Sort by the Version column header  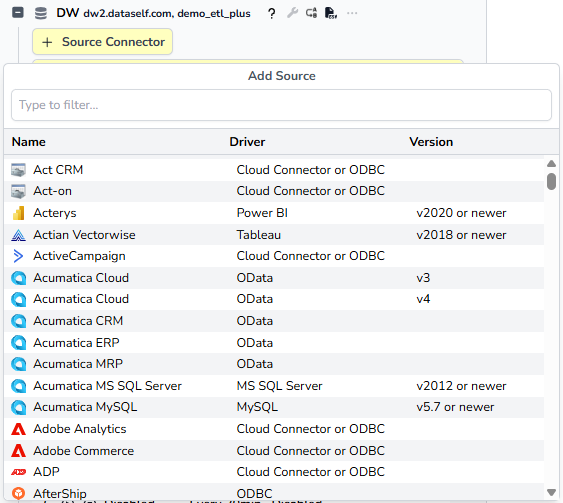pos(431,142)
